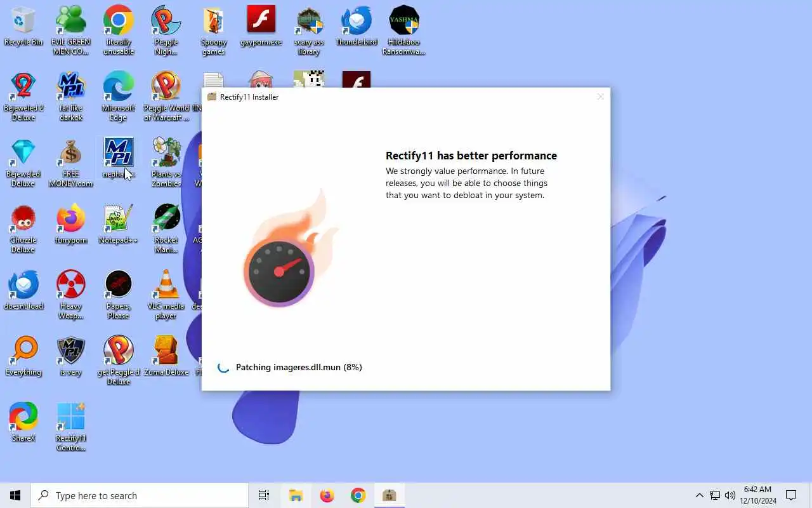Image resolution: width=812 pixels, height=508 pixels.
Task: Open the volume control tray icon
Action: point(730,495)
